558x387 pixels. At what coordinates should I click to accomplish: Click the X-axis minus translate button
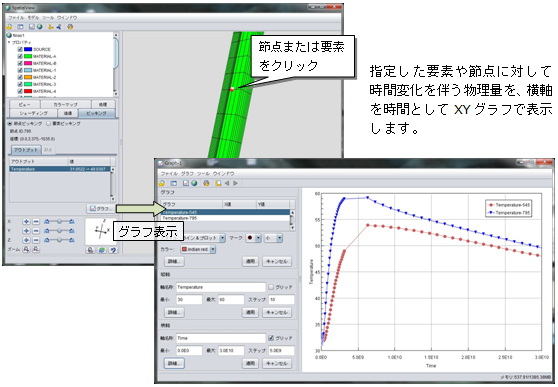coord(36,221)
